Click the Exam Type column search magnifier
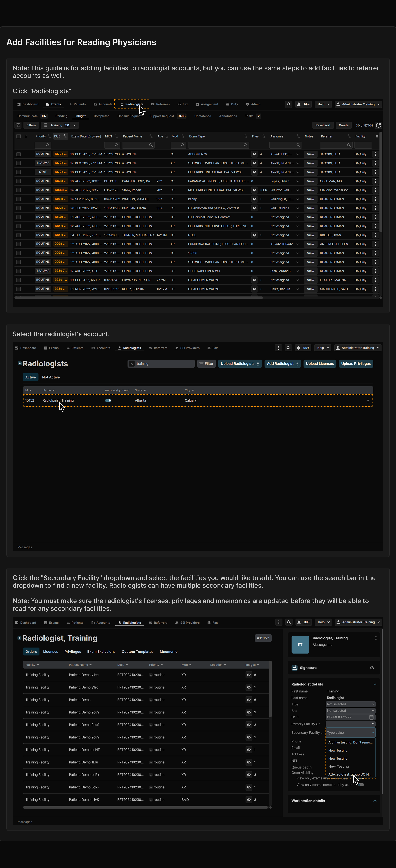Screen dimensions: 396x868 point(246,145)
